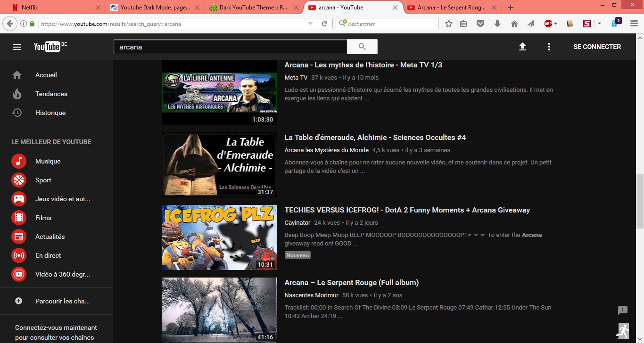This screenshot has height=343, width=644.
Task: Click the Nouveau badge
Action: click(297, 255)
